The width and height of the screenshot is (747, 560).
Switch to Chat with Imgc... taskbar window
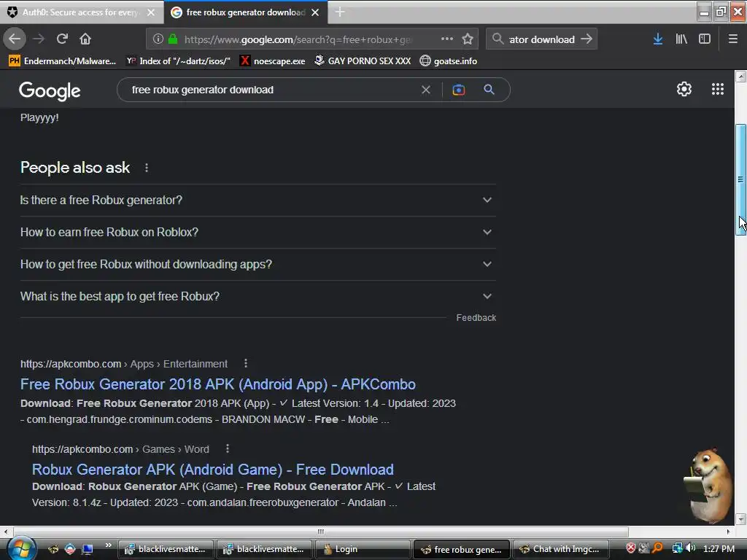(x=560, y=549)
